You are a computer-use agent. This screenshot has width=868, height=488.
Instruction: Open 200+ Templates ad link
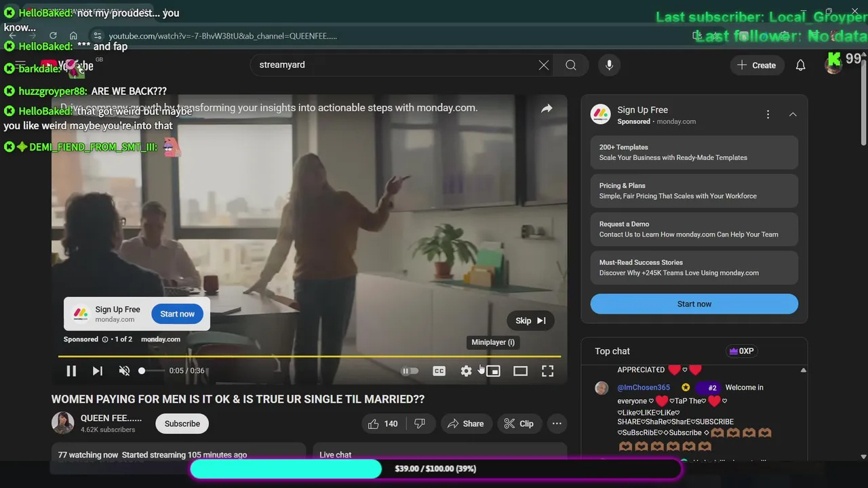pos(694,152)
